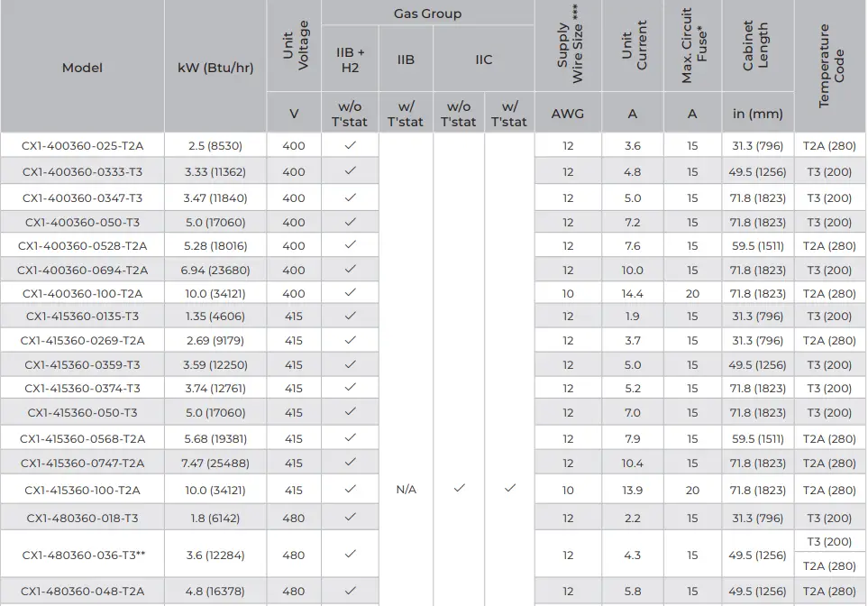Select the 10.0 (34121) cell for CX1-415360-100-T2A
Screen dimensions: 868x606
point(215,490)
